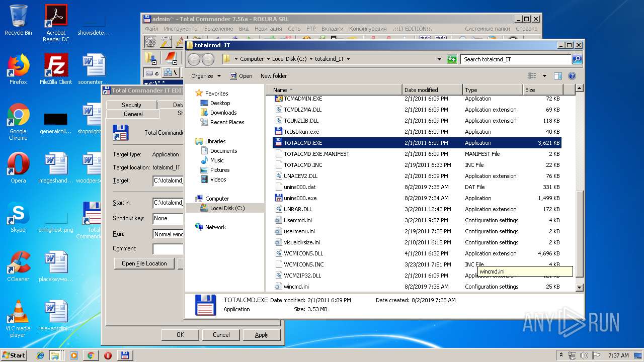Open Run combo box in properties dialog
The width and height of the screenshot is (644, 362).
(x=168, y=234)
